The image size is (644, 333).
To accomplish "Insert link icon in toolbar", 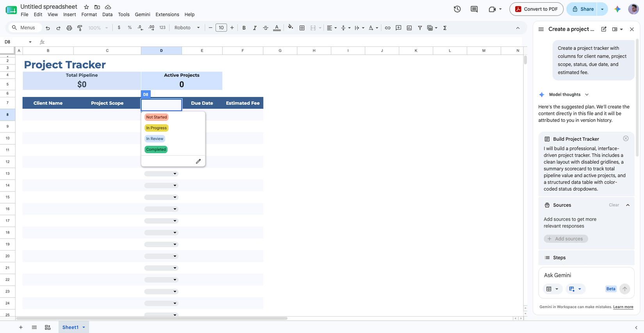I will (388, 28).
